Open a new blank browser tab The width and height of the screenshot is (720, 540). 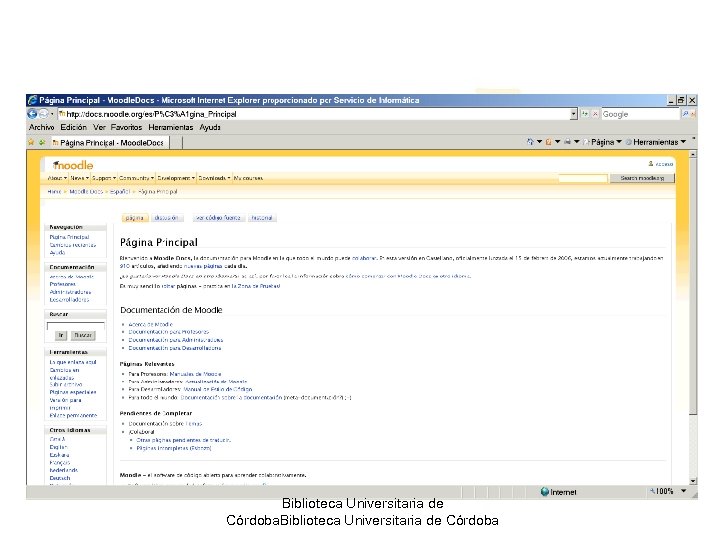coord(176,143)
